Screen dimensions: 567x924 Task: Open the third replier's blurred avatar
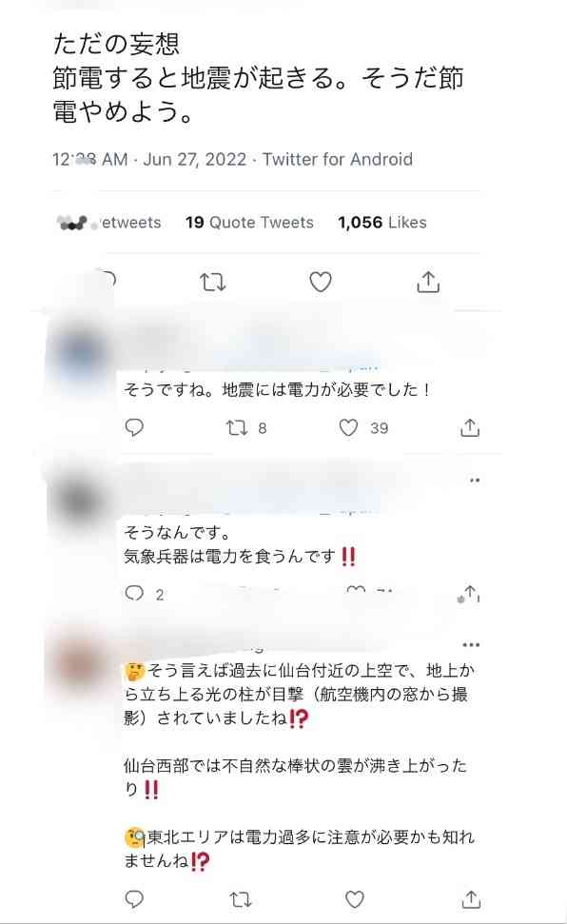point(81,663)
